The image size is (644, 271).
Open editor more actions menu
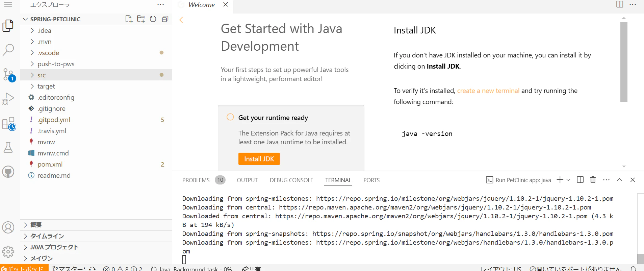(x=633, y=4)
